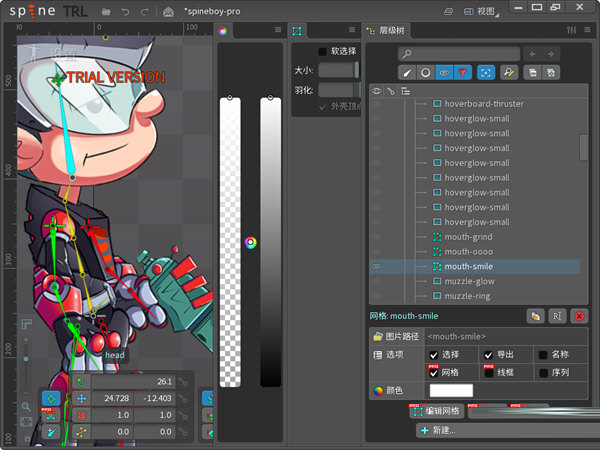Enable the 名称 (name) checkbox
Screen dimensions: 600x450
pos(543,355)
